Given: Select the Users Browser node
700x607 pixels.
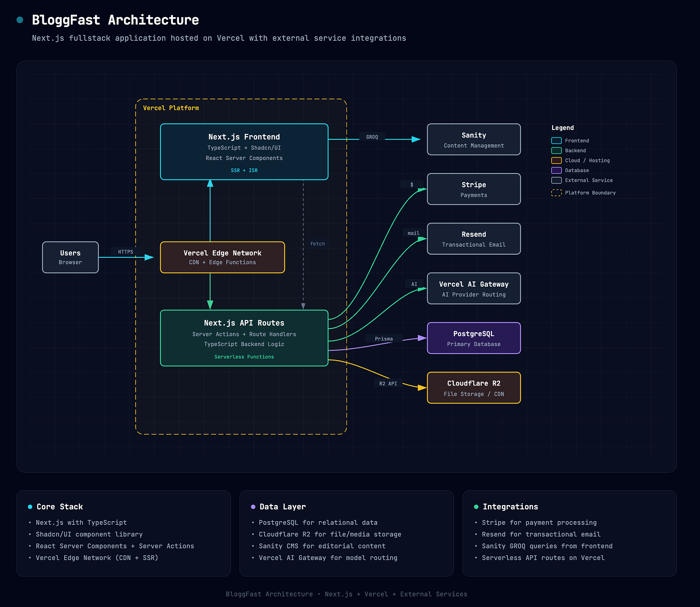Looking at the screenshot, I should [x=70, y=257].
